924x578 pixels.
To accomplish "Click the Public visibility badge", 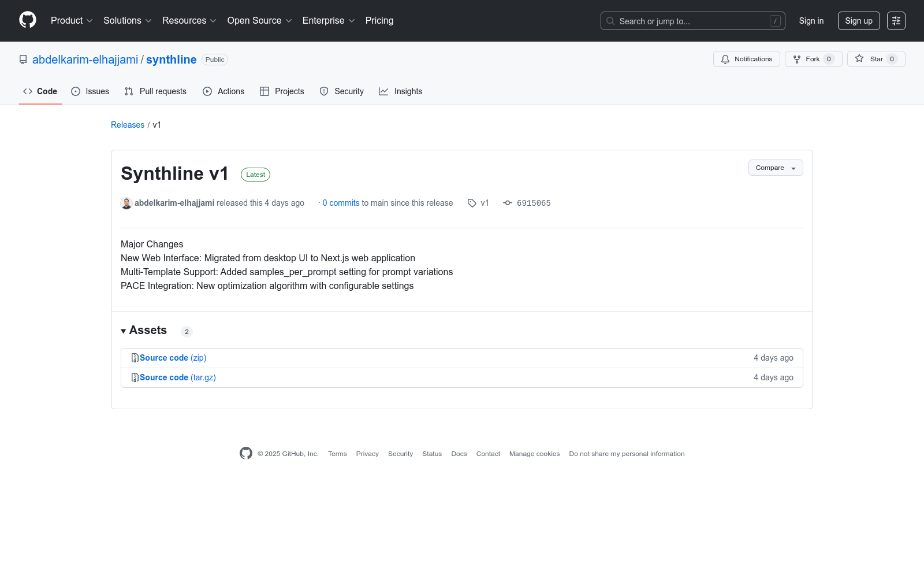I will tap(215, 60).
